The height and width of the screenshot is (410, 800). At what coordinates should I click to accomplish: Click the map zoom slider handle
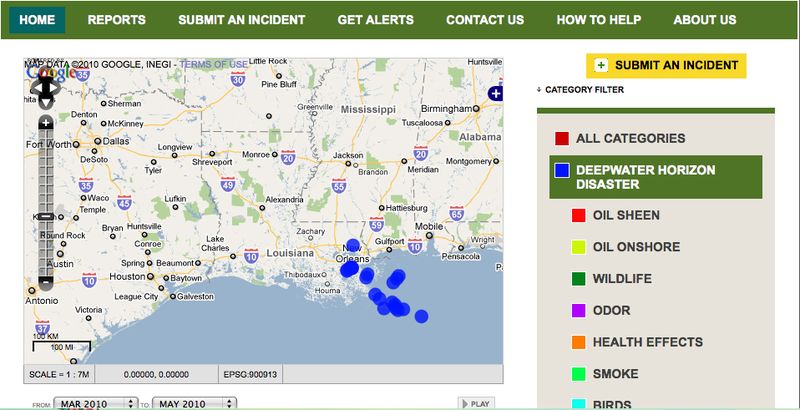[46, 217]
